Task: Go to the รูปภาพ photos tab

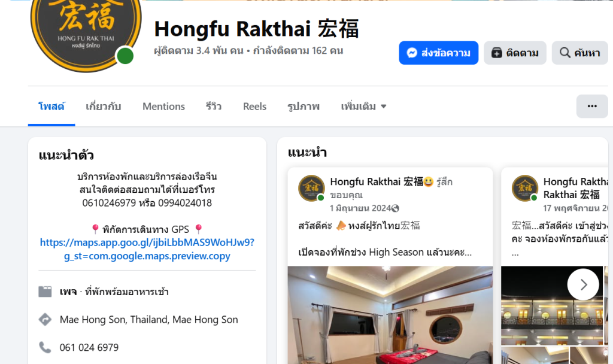Action: pos(304,107)
